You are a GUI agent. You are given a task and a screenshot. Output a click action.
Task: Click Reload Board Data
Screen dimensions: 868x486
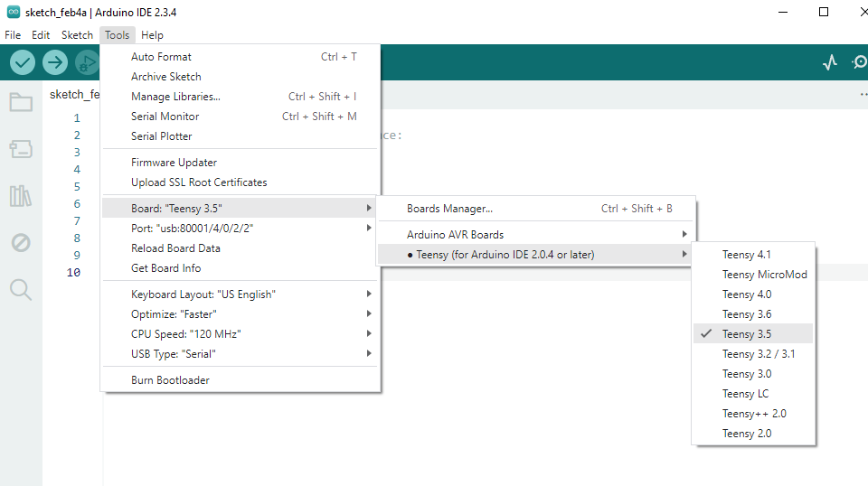point(241,248)
